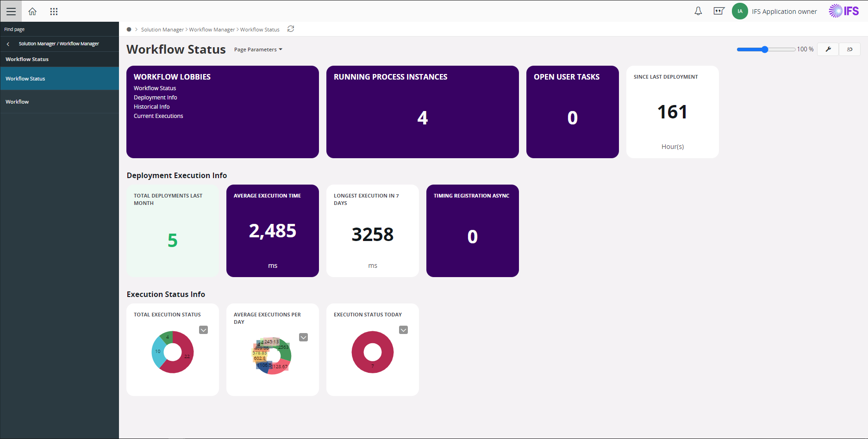Click the zoom level slider handle
868x439 pixels.
[x=765, y=49]
